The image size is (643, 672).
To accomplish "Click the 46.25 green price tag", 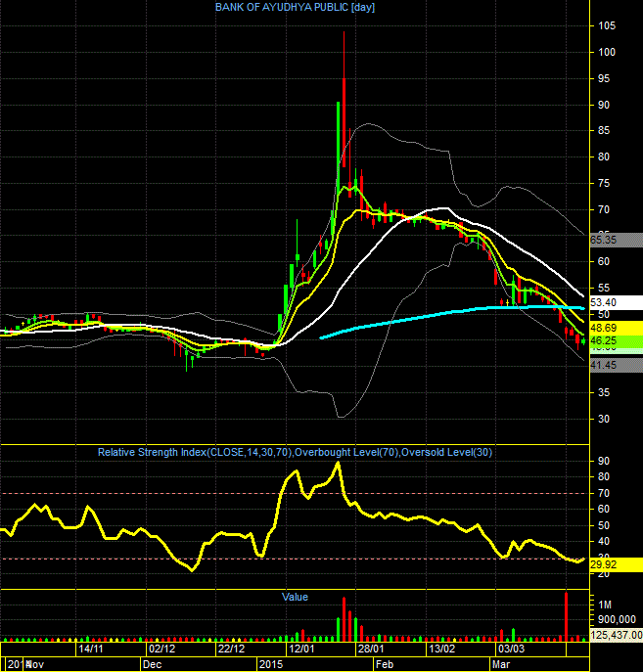I will (x=616, y=341).
